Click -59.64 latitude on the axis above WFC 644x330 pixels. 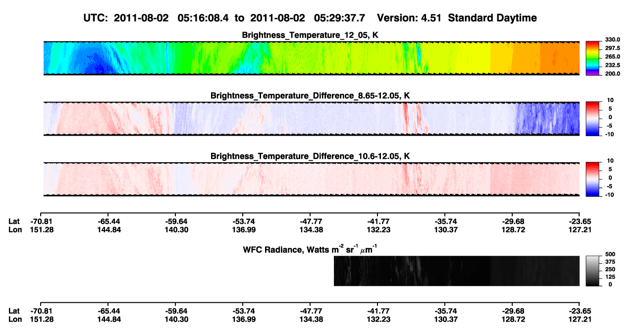coord(177,221)
